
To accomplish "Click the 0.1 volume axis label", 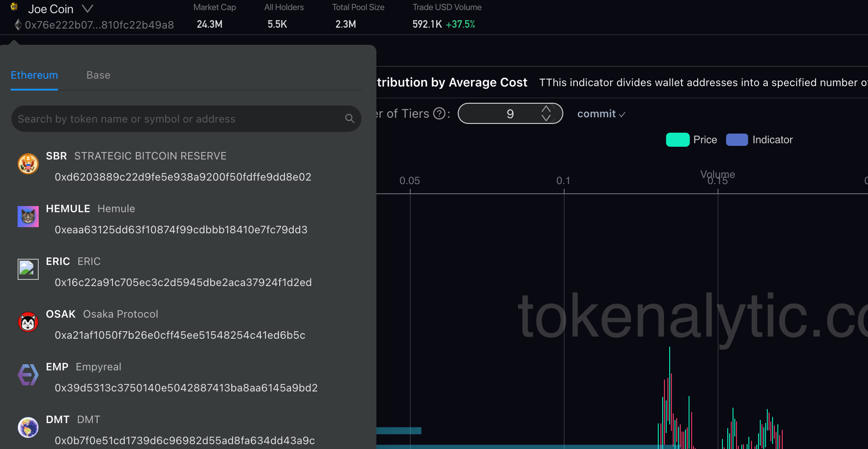I will [563, 181].
